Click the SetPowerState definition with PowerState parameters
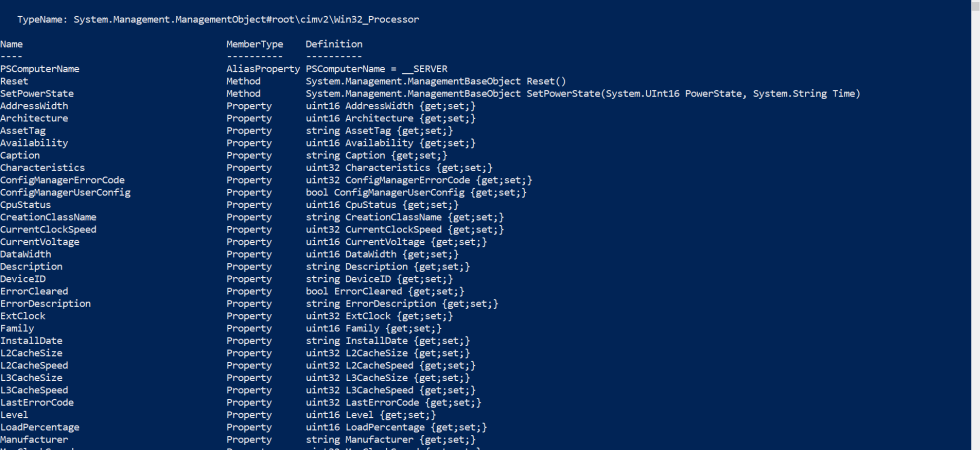 click(583, 94)
